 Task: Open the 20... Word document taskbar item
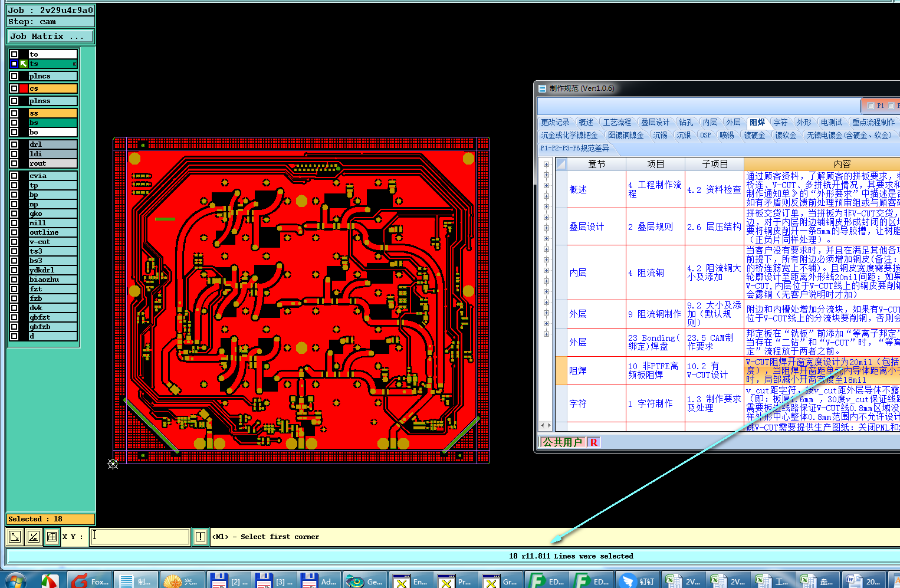tap(865, 581)
